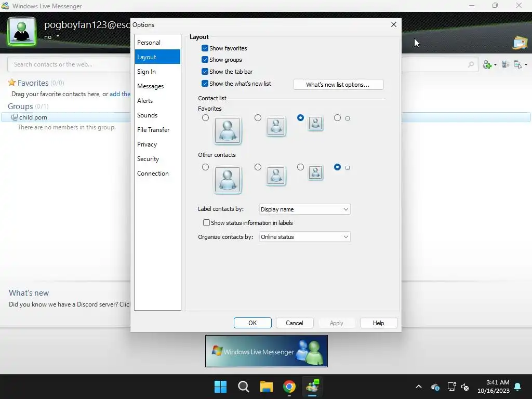The image size is (532, 399).
Task: Open the dropdown arrow beside the show menu icon
Action: (x=526, y=64)
